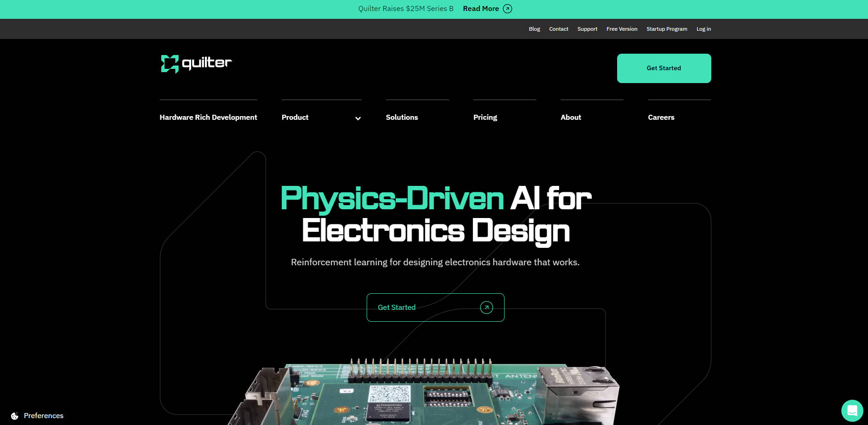The height and width of the screenshot is (425, 868).
Task: Open the Startup Program link
Action: (x=666, y=29)
